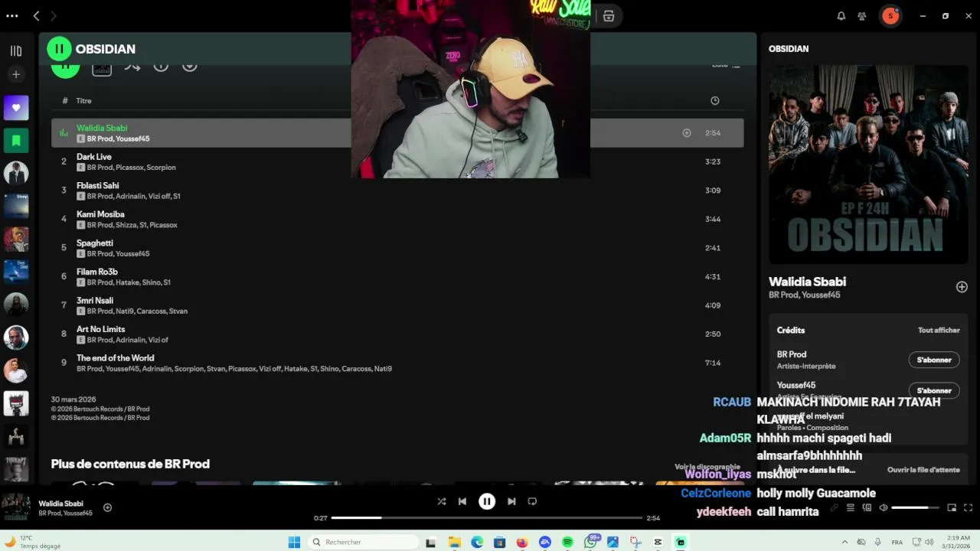This screenshot has height=551, width=980.
Task: Create a new playlist with plus icon
Action: [x=16, y=74]
